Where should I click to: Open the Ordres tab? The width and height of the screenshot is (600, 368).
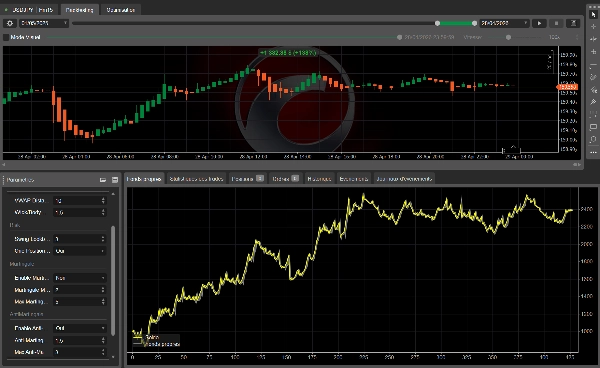pos(285,179)
